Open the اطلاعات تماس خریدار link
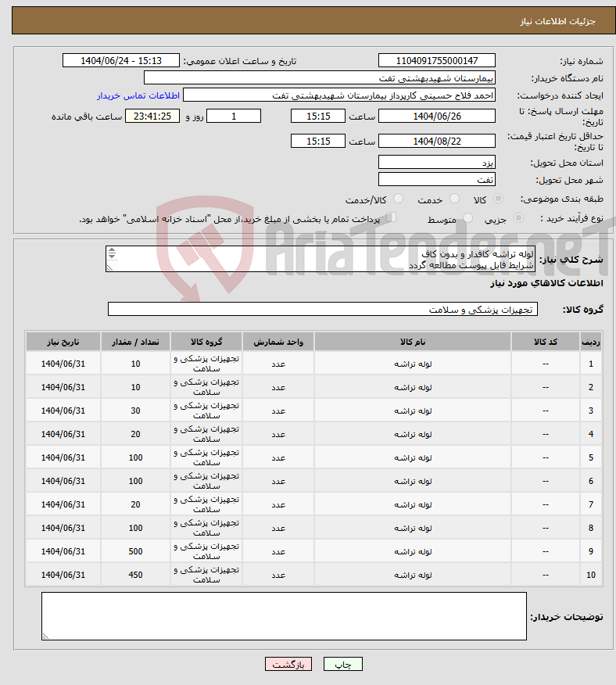Viewport: 616px width, 685px height. 138,95
